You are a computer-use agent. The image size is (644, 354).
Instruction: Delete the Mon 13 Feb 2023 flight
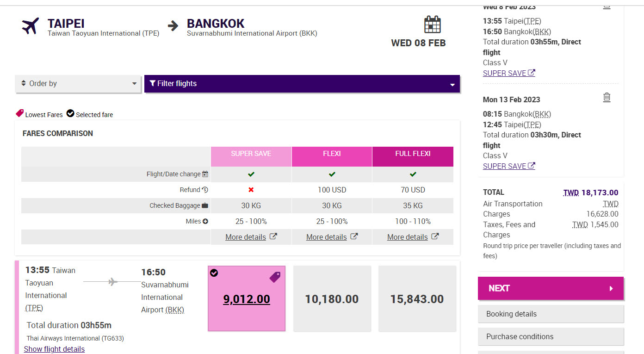pyautogui.click(x=607, y=97)
